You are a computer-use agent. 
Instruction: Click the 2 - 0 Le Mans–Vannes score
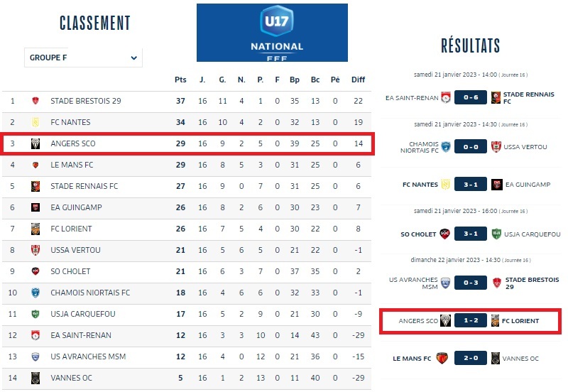(470, 359)
